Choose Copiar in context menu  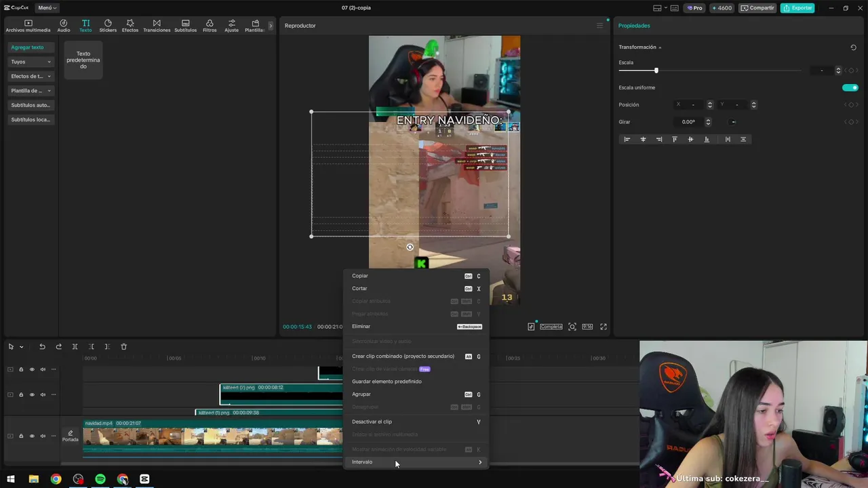[416, 276]
